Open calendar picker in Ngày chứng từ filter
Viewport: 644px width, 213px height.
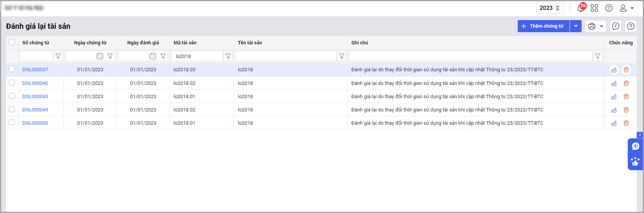coord(100,56)
